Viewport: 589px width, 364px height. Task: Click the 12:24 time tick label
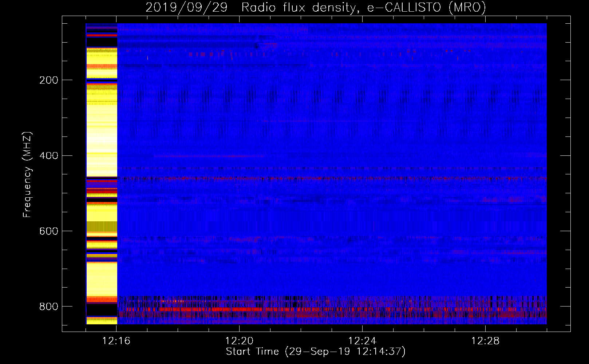362,341
